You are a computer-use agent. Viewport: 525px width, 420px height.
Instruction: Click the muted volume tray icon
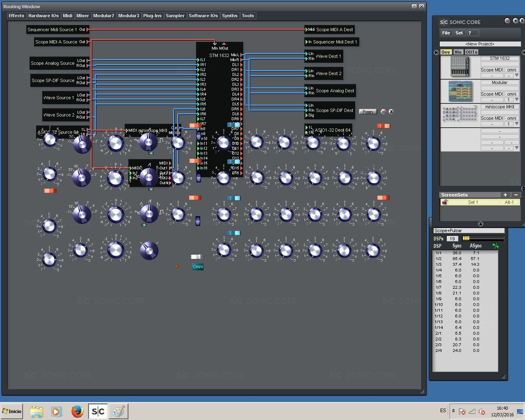[x=482, y=411]
